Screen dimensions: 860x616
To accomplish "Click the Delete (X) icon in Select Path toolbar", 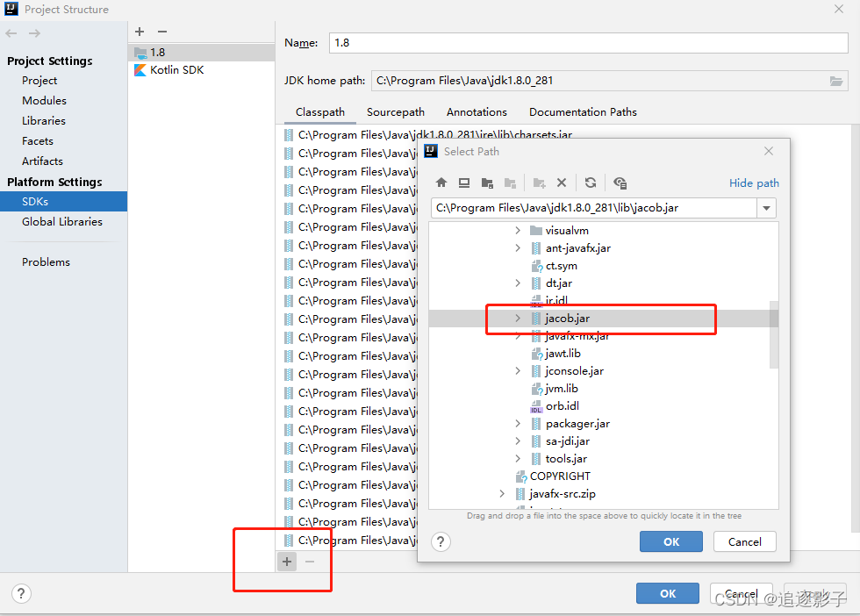I will tap(562, 183).
